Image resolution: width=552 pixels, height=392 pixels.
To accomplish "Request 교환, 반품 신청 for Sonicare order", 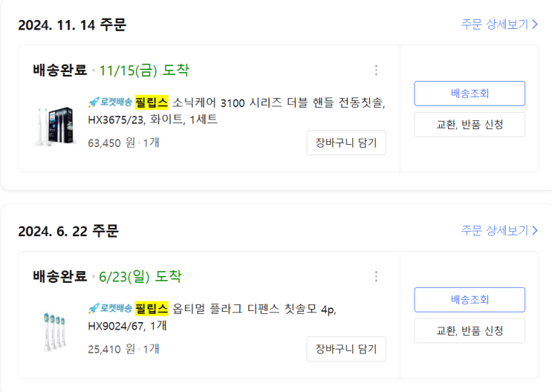I will pos(470,125).
